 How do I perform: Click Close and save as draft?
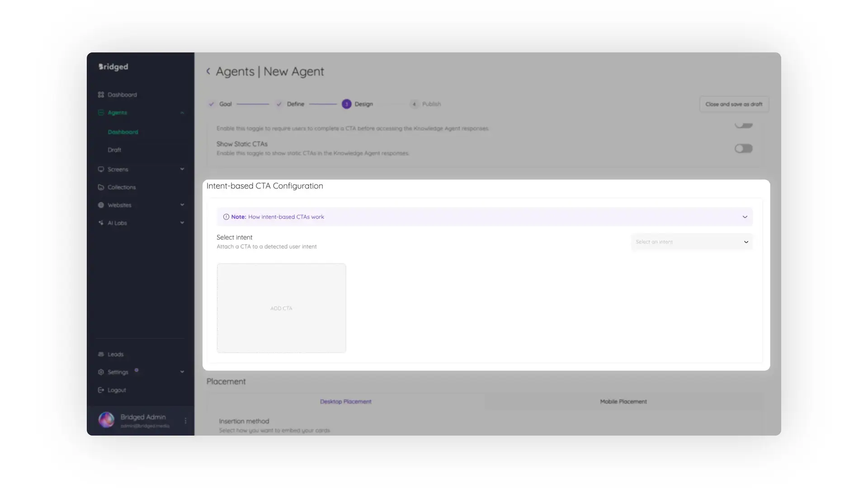point(733,104)
